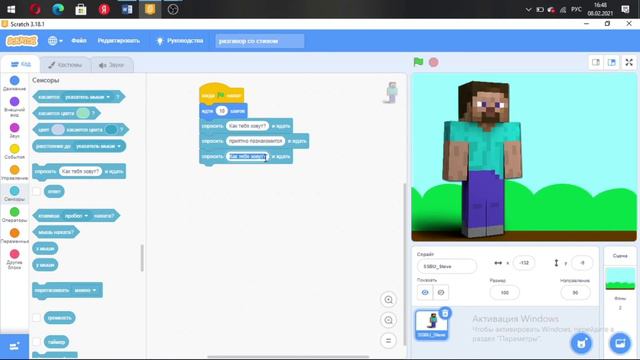Open указатель мыши dropdown in расстояние до block
The height and width of the screenshot is (360, 640).
coord(98,146)
